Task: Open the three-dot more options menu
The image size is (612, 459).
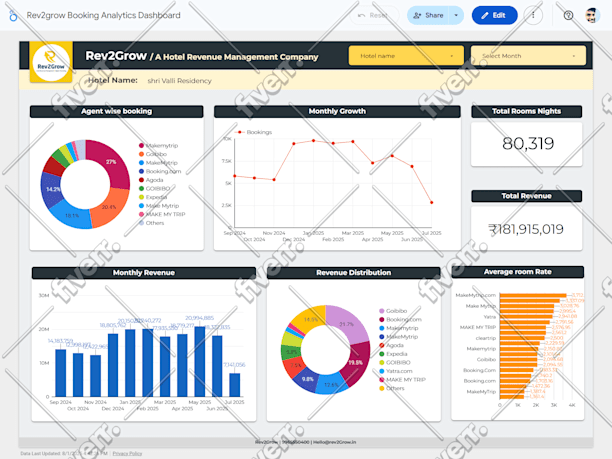Action: pos(533,15)
